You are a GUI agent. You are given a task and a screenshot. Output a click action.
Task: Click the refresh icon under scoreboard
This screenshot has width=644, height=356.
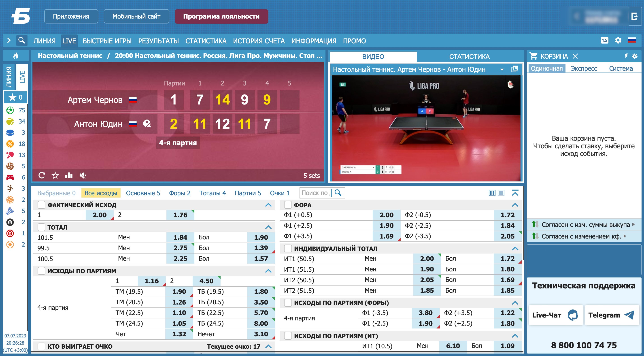pyautogui.click(x=42, y=175)
